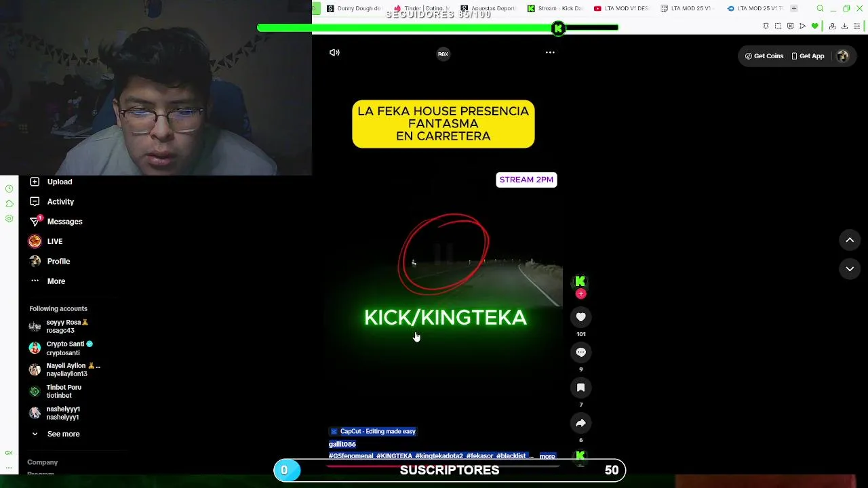The height and width of the screenshot is (488, 868).
Task: Open Messages inbox
Action: [64, 222]
